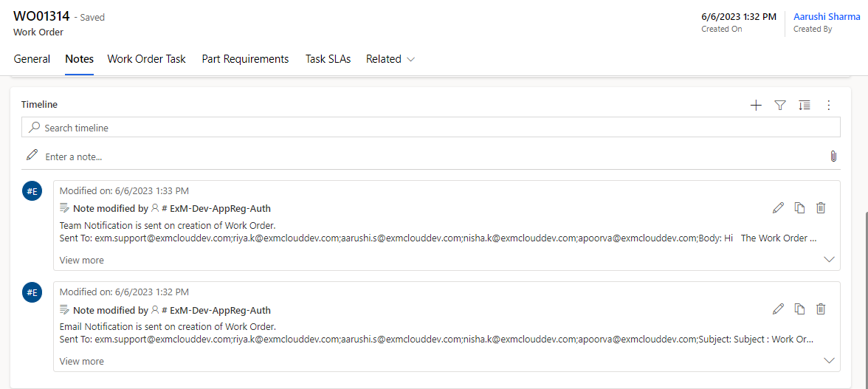The image size is (868, 389).
Task: Copy the Team Notification note
Action: 799,208
